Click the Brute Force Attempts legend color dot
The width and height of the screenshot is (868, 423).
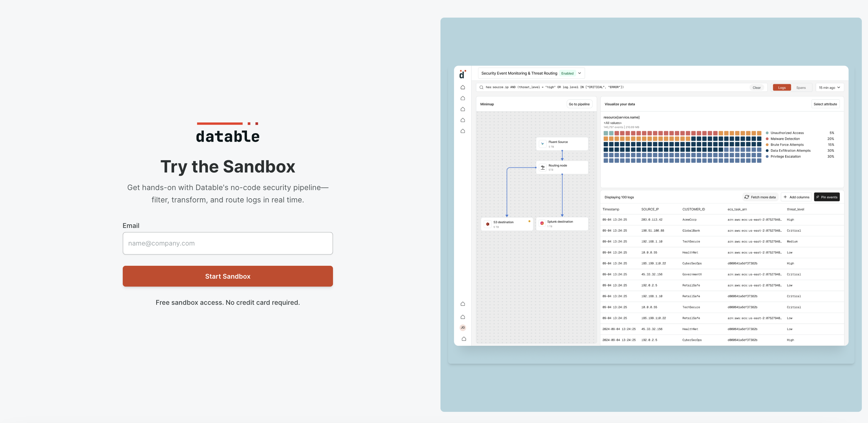pos(767,145)
